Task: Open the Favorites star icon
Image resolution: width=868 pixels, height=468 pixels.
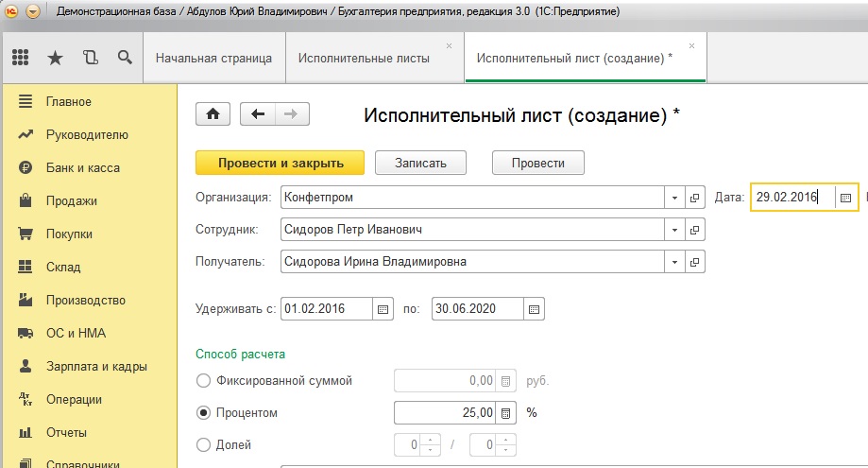Action: pyautogui.click(x=56, y=58)
